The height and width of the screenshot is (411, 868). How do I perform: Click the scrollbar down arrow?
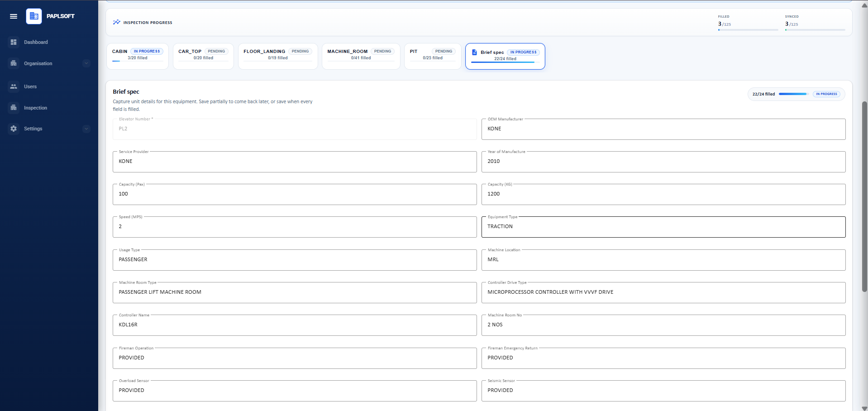(864, 408)
